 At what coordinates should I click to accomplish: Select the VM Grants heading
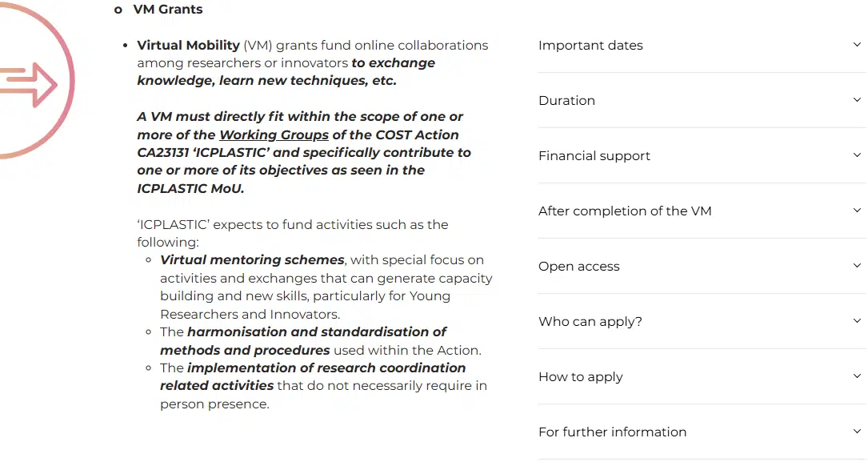point(168,10)
